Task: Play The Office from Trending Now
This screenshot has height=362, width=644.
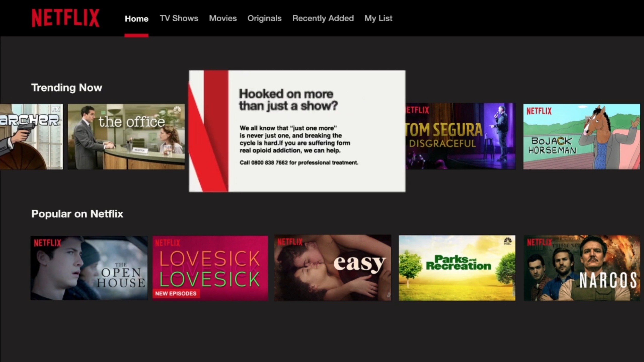Action: coord(126,136)
